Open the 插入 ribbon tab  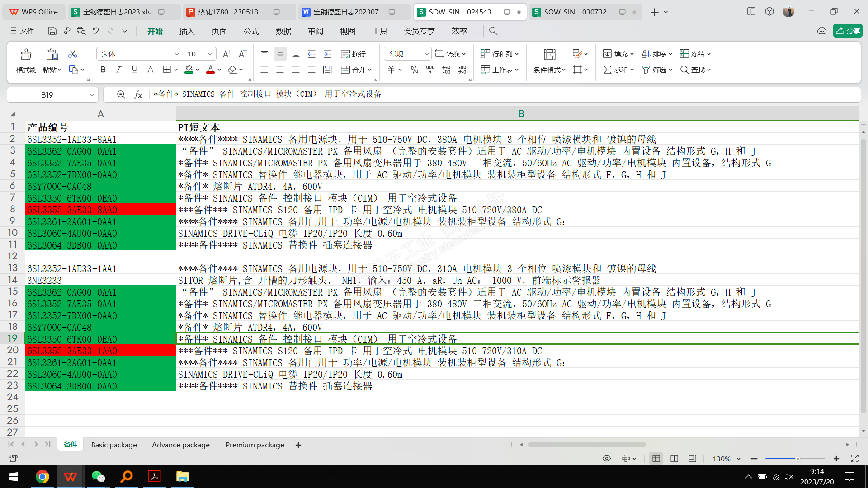[187, 31]
